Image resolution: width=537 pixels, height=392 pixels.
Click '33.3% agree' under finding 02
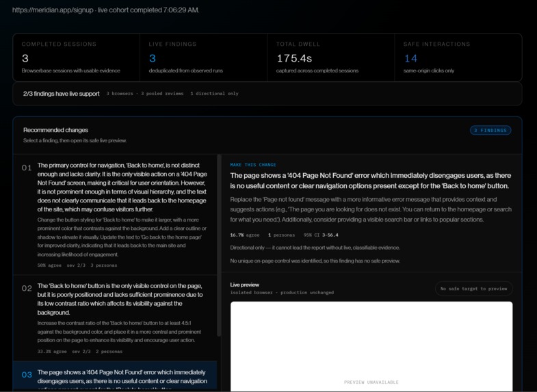(x=52, y=351)
